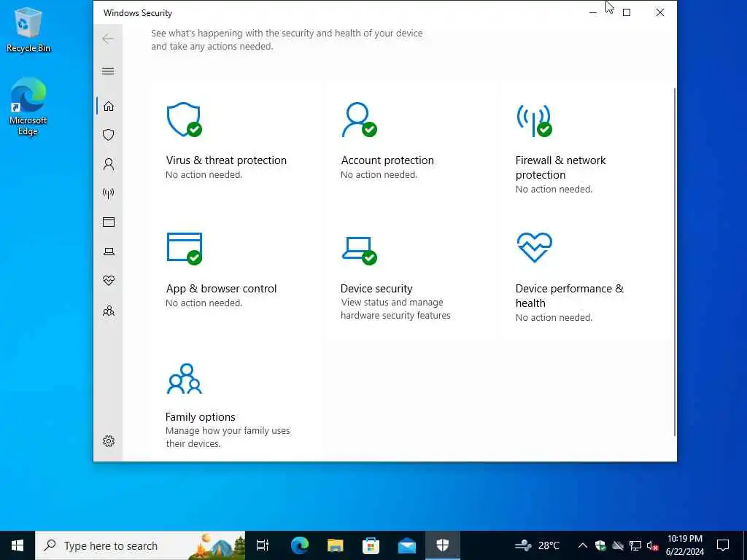
Task: Show hidden system tray icons
Action: tap(583, 545)
